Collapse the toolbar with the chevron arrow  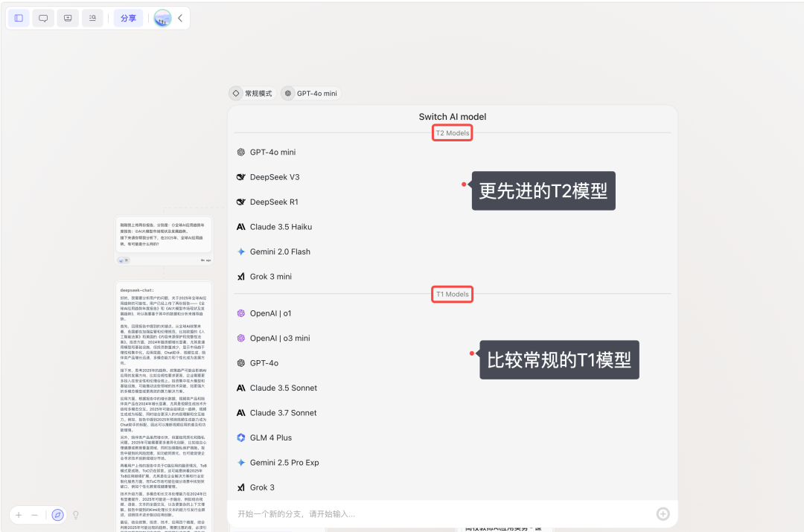click(x=181, y=18)
